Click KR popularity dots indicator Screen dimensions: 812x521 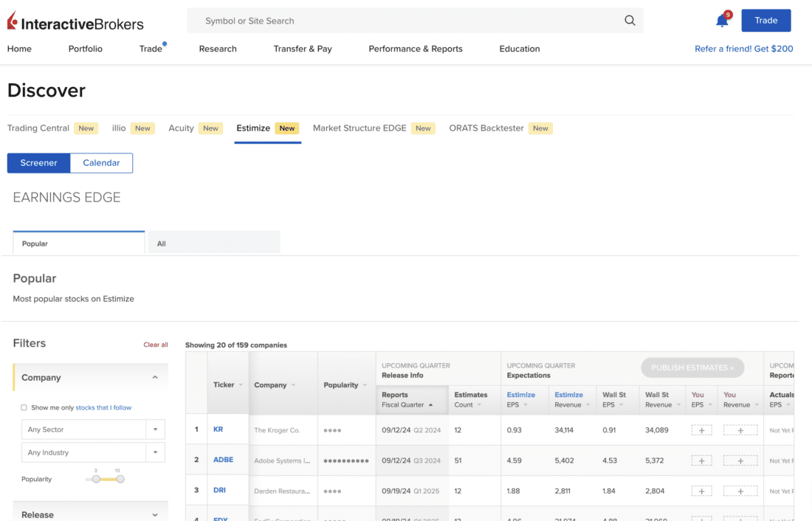[x=332, y=430]
